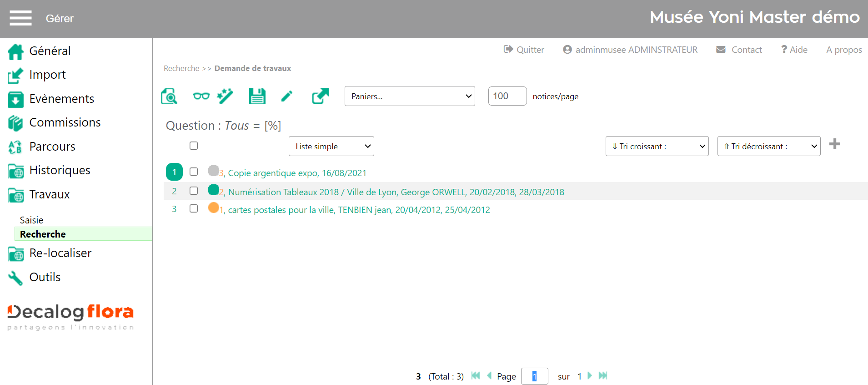868x385 pixels.
Task: Expand the Liste simple display dropdown
Action: tap(331, 146)
